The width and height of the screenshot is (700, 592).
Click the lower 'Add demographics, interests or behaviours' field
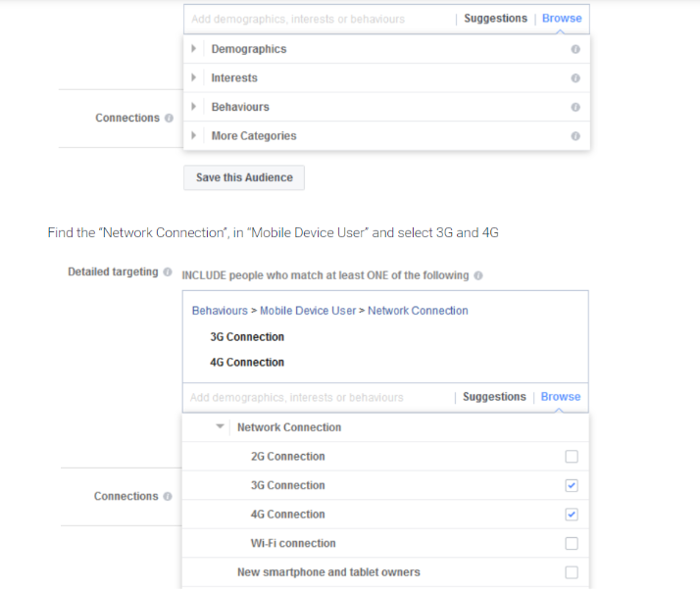click(314, 398)
